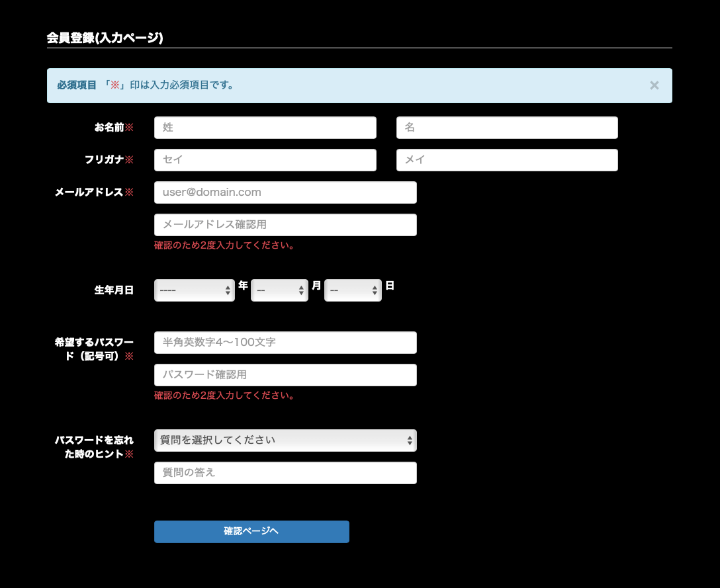Click the user@domain.com email field
The height and width of the screenshot is (588, 720).
[x=285, y=192]
